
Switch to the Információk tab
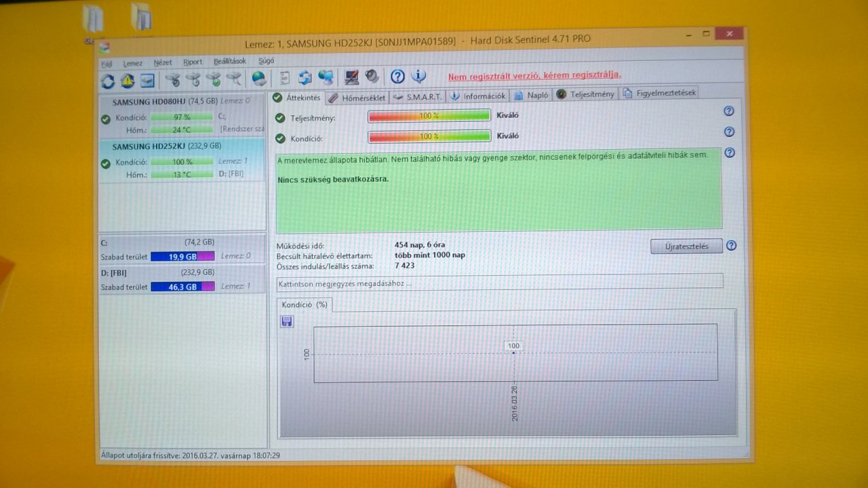click(x=478, y=96)
